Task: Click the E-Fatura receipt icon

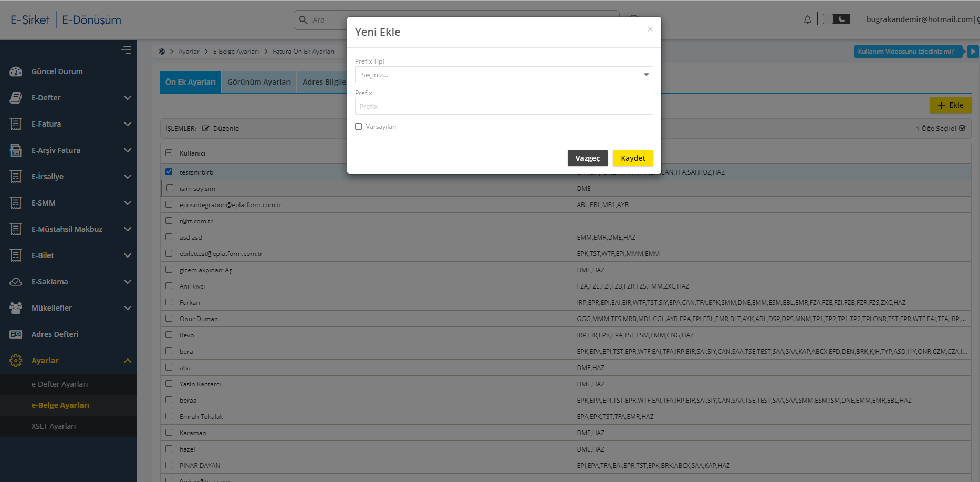Action: [16, 124]
